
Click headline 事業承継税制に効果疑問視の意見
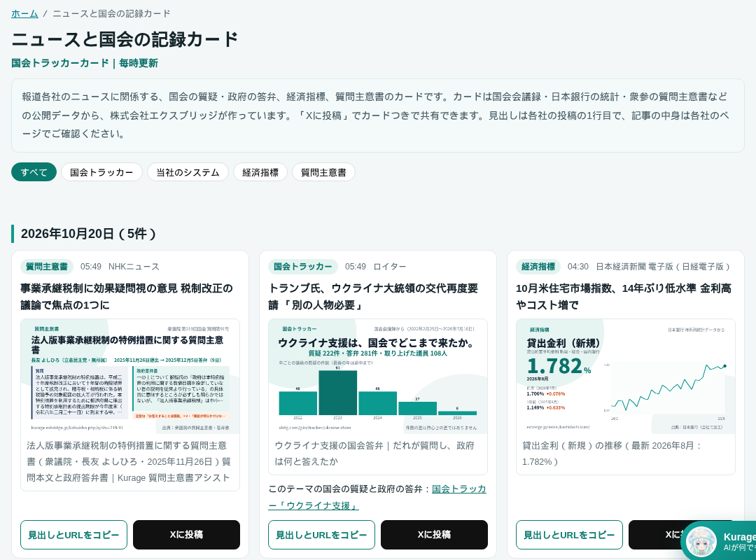point(126,297)
